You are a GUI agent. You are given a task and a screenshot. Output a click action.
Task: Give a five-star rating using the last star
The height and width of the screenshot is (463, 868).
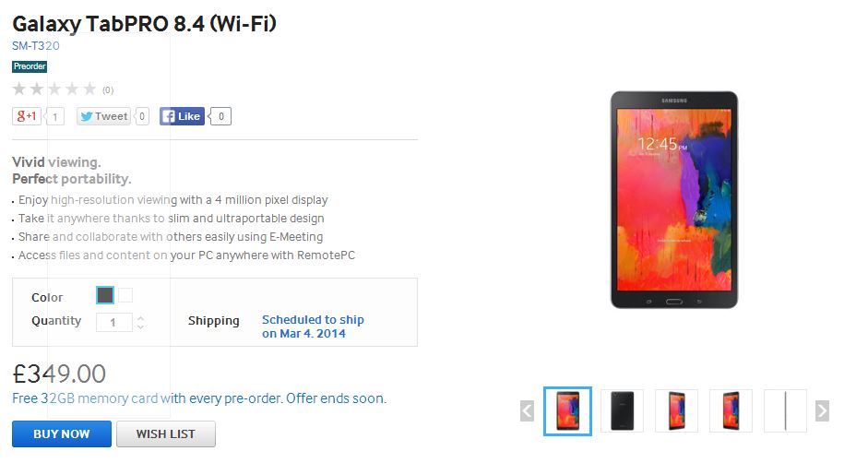coord(89,89)
